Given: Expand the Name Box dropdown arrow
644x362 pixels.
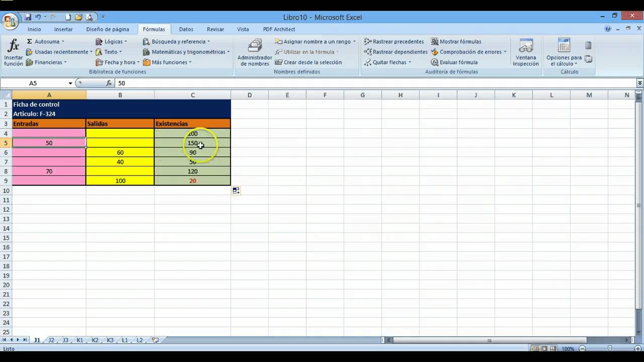Looking at the screenshot, I should (x=70, y=83).
